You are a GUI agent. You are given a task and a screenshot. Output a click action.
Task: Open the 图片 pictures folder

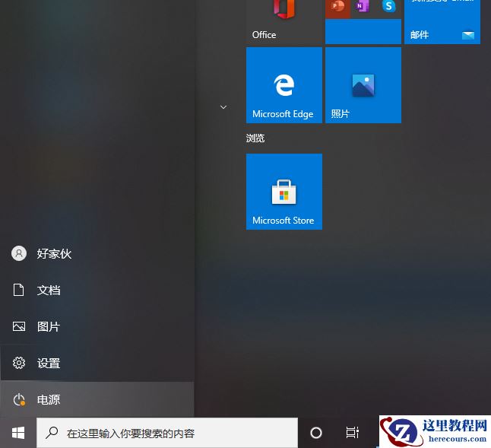[97, 326]
